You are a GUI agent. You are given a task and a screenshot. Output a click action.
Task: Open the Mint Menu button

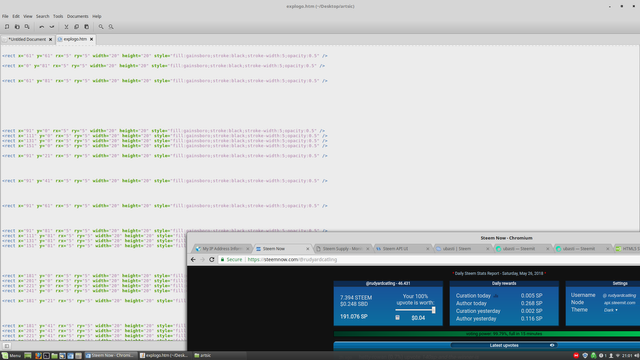pyautogui.click(x=11, y=356)
